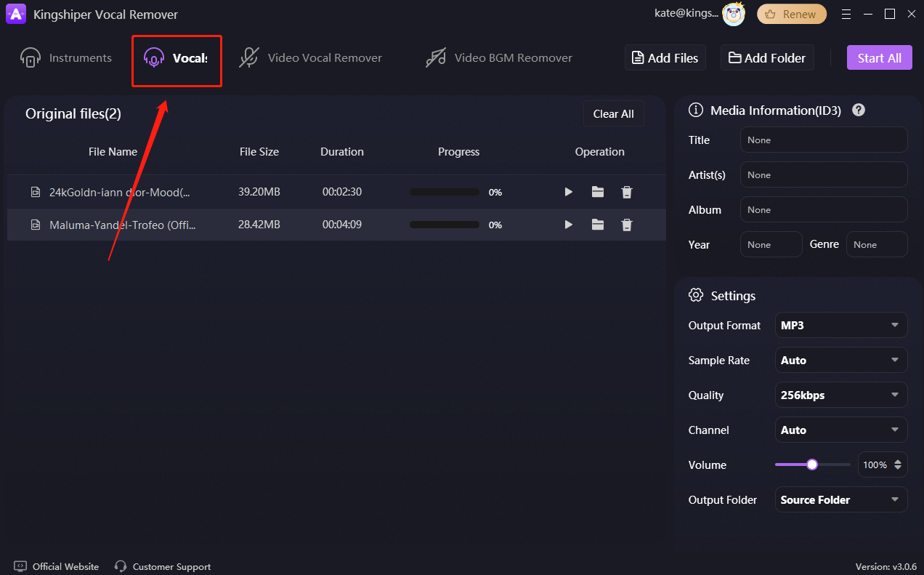
Task: Click file type icon of 24kGoldn row
Action: (35, 193)
